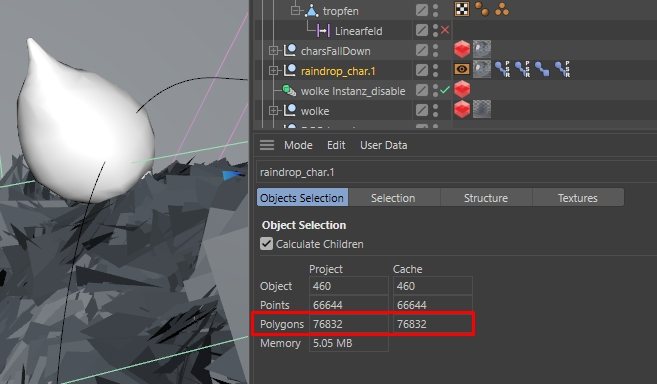Switch to the Objects Selection tab

click(x=302, y=197)
